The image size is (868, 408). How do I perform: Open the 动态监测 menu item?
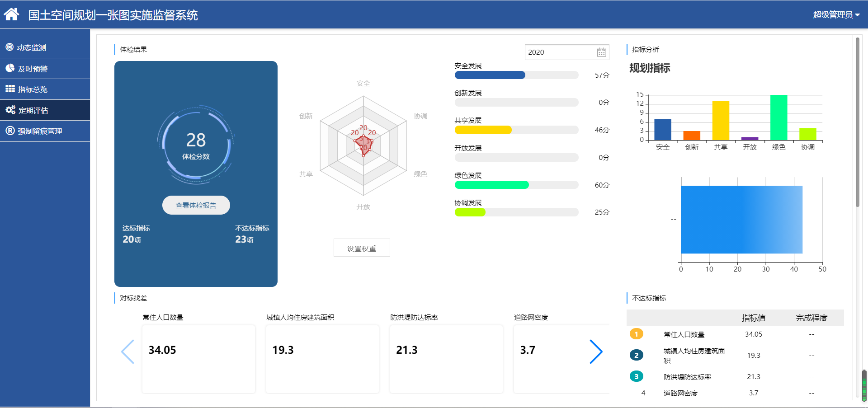pos(45,47)
